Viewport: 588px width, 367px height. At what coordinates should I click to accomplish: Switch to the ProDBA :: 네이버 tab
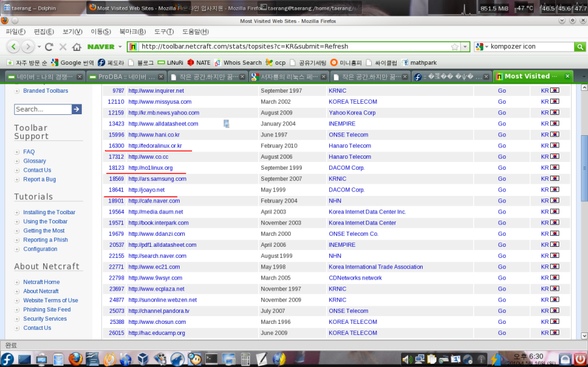[126, 76]
